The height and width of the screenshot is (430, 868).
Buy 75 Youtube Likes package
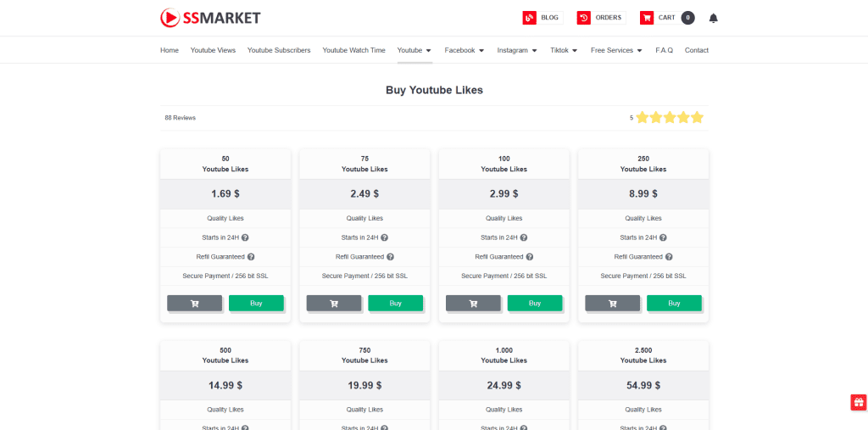(396, 303)
